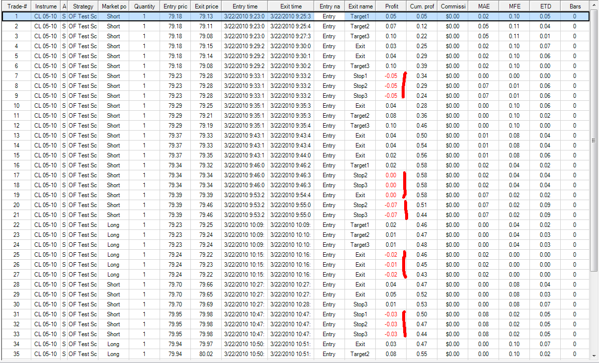The width and height of the screenshot is (599, 364).
Task: Click cumulative profit 0.44 in trade 33
Action: tap(422, 334)
